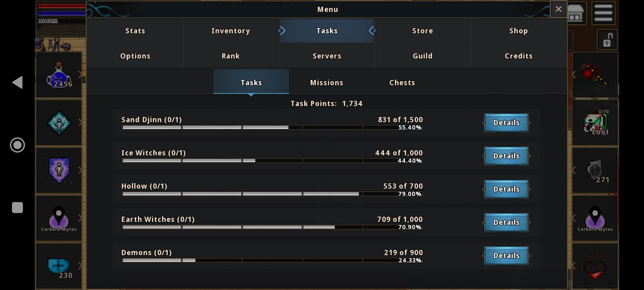Screen dimensions: 644x290
Task: Click the Hollow task progress bar
Action: pos(272,194)
